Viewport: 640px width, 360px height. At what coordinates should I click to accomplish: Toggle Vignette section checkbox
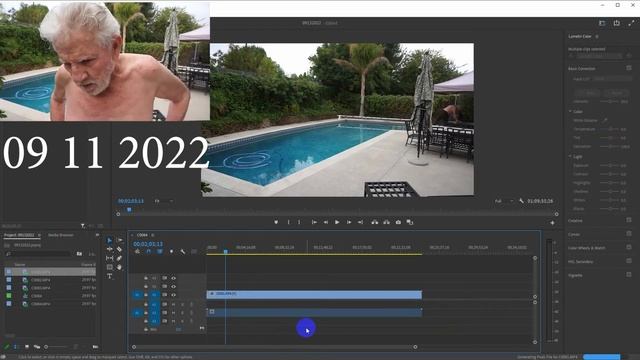coord(629,275)
